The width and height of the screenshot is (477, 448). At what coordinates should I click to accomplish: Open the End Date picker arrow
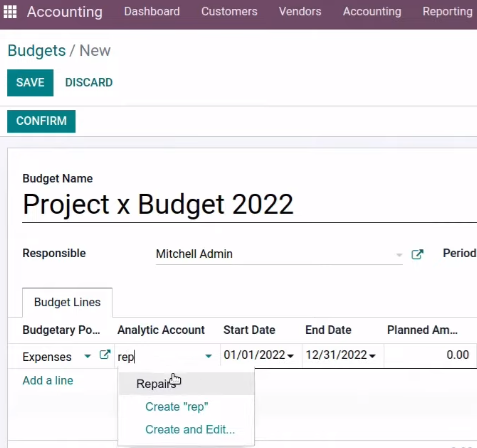(x=373, y=356)
